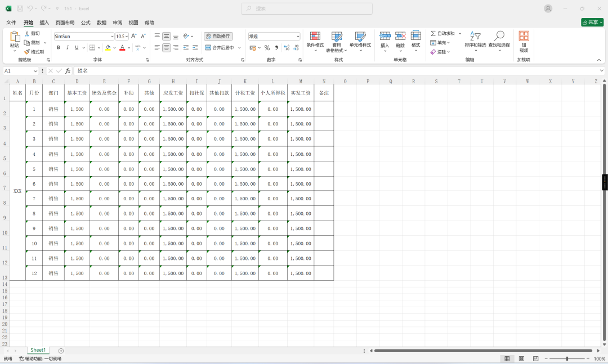Image resolution: width=608 pixels, height=364 pixels.
Task: Click the green Share (共享) button
Action: (x=592, y=23)
